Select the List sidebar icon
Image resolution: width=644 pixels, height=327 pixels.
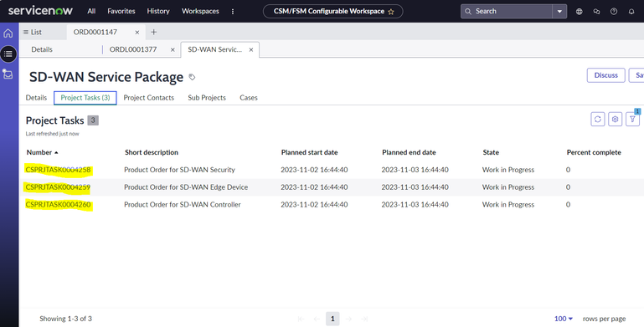(x=8, y=54)
